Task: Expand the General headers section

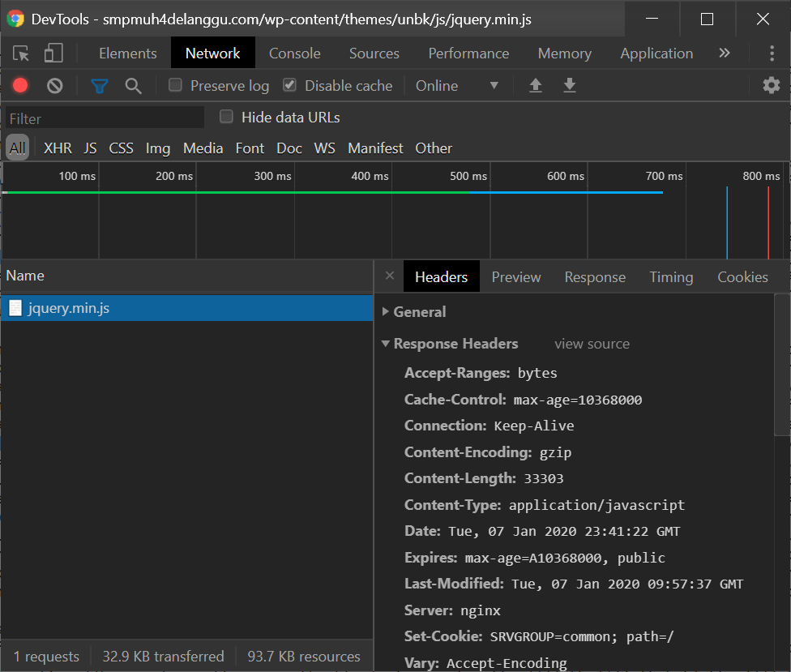Action: [419, 312]
